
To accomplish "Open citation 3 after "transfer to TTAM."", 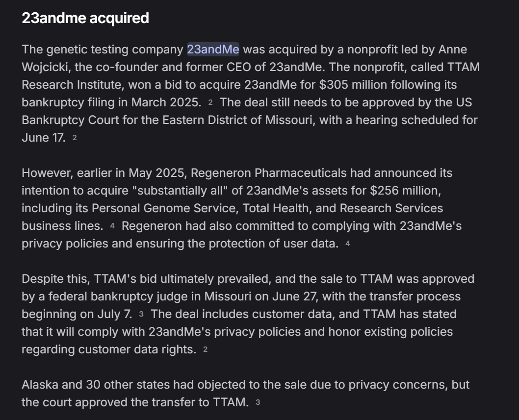I will click(x=258, y=402).
